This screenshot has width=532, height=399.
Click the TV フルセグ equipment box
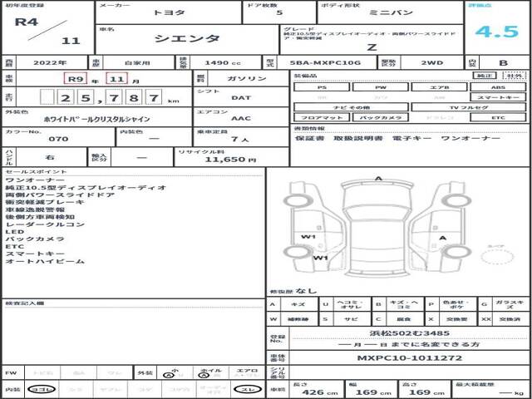point(469,107)
